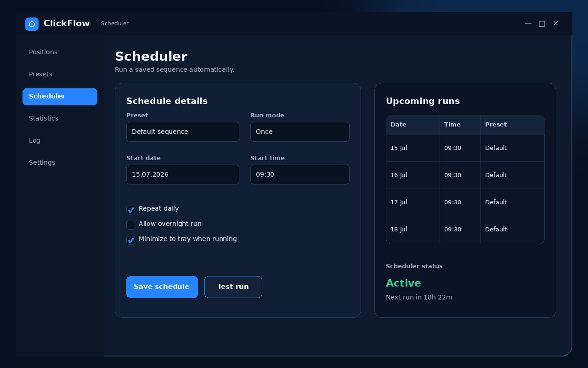
Task: Open the Positions section in sidebar
Action: click(60, 52)
